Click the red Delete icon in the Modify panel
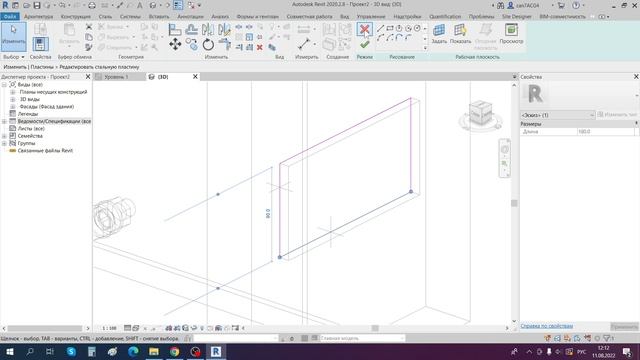Image resolution: width=640 pixels, height=360 pixels. tap(260, 48)
